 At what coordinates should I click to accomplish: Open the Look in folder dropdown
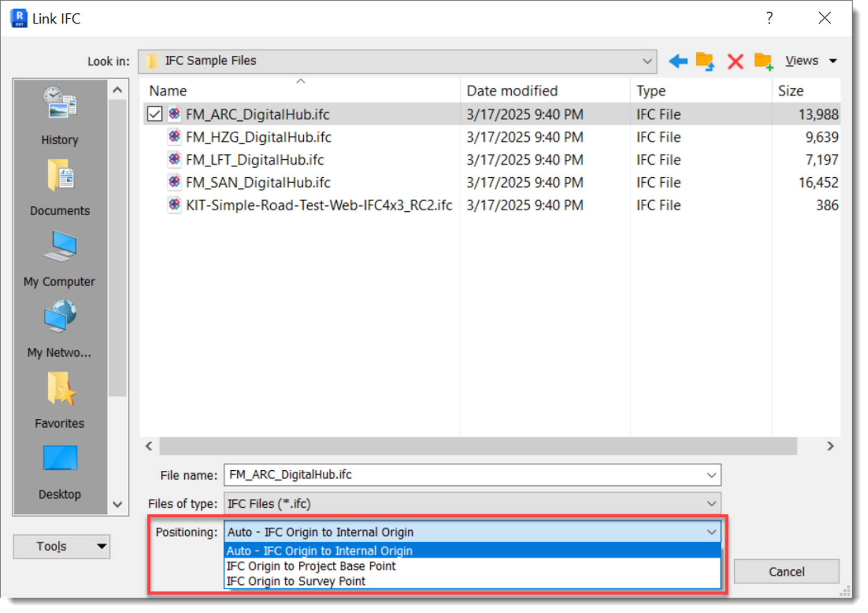[397, 61]
